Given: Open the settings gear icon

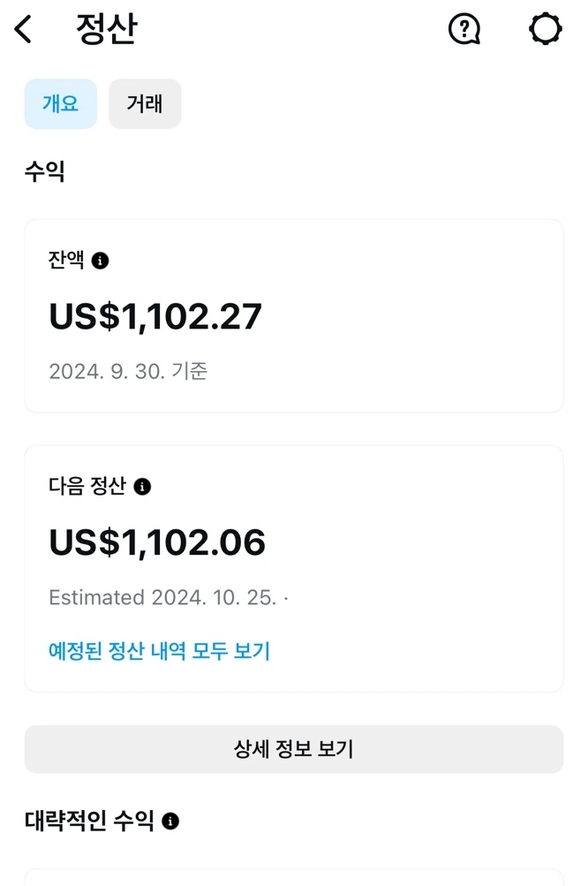Looking at the screenshot, I should click(544, 28).
